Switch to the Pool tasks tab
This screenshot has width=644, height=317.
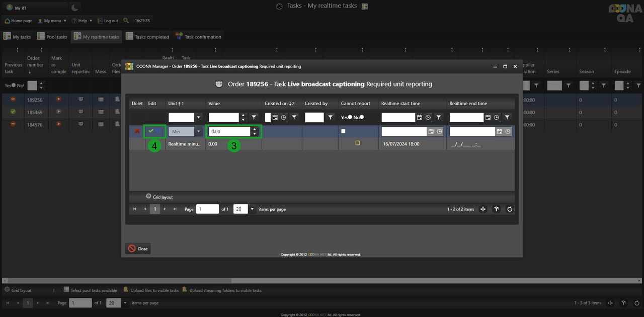pyautogui.click(x=53, y=37)
